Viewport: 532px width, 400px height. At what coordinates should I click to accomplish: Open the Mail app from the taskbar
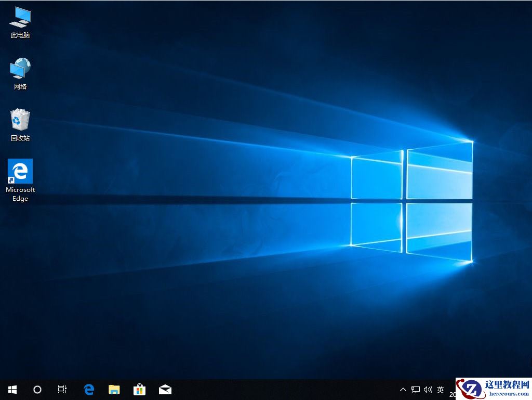[165, 389]
